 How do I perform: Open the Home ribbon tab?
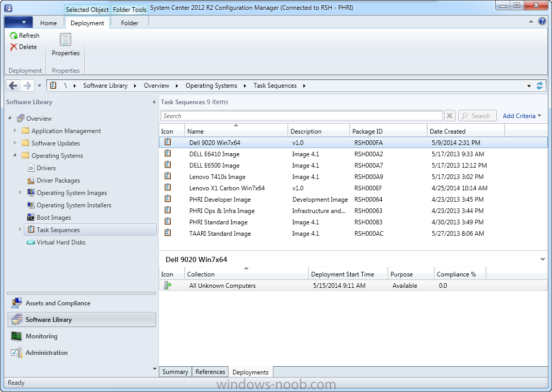coord(48,23)
